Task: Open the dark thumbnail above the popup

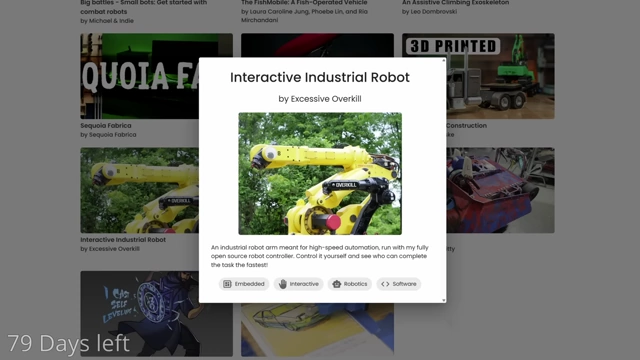Action: (x=317, y=45)
